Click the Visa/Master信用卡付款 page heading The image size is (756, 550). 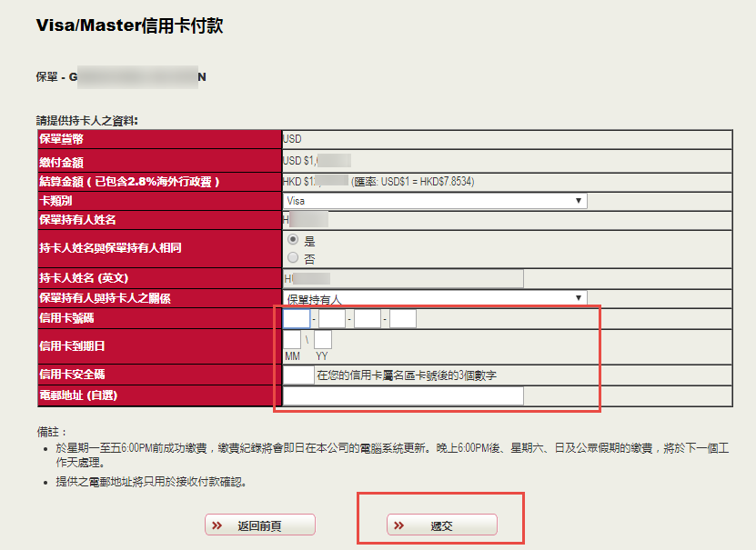pyautogui.click(x=129, y=25)
